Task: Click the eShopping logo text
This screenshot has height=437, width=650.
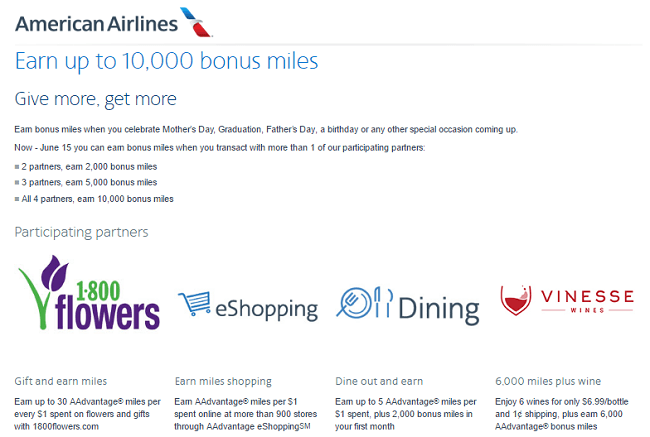Action: point(267,309)
